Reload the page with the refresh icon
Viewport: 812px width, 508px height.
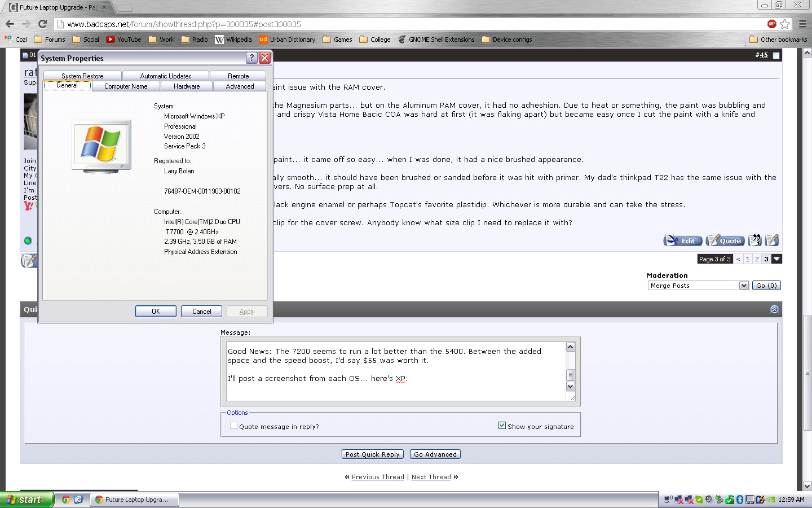click(x=42, y=24)
